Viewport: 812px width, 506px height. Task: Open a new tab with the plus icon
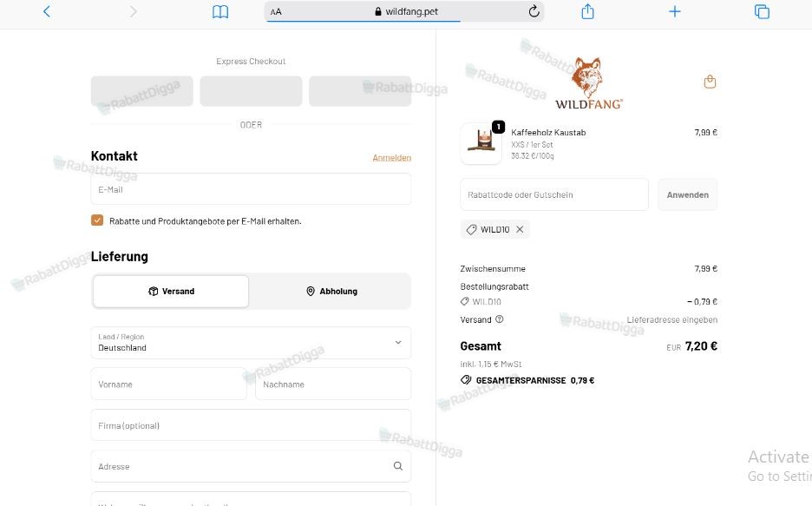click(x=674, y=11)
